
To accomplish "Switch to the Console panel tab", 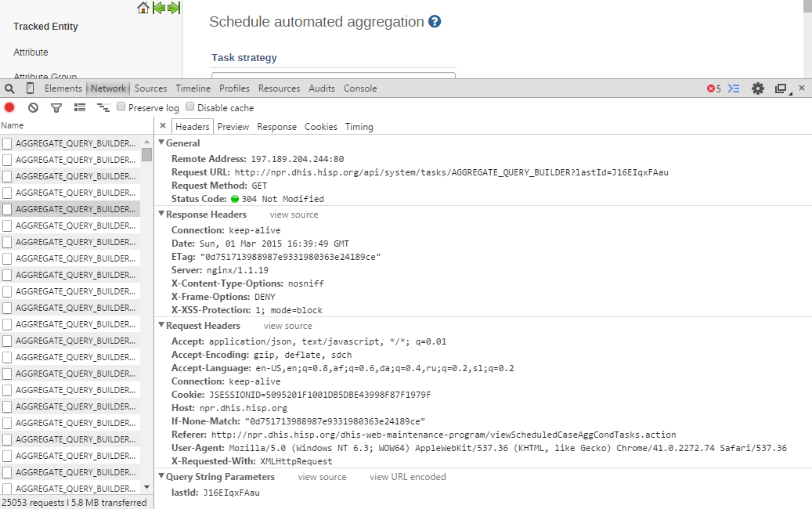I will [360, 88].
